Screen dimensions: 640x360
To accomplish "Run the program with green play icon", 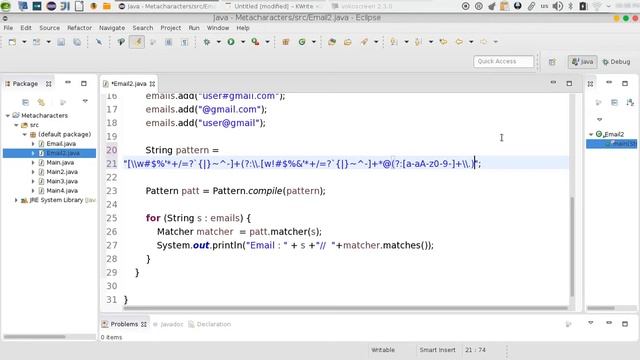I will (231, 42).
